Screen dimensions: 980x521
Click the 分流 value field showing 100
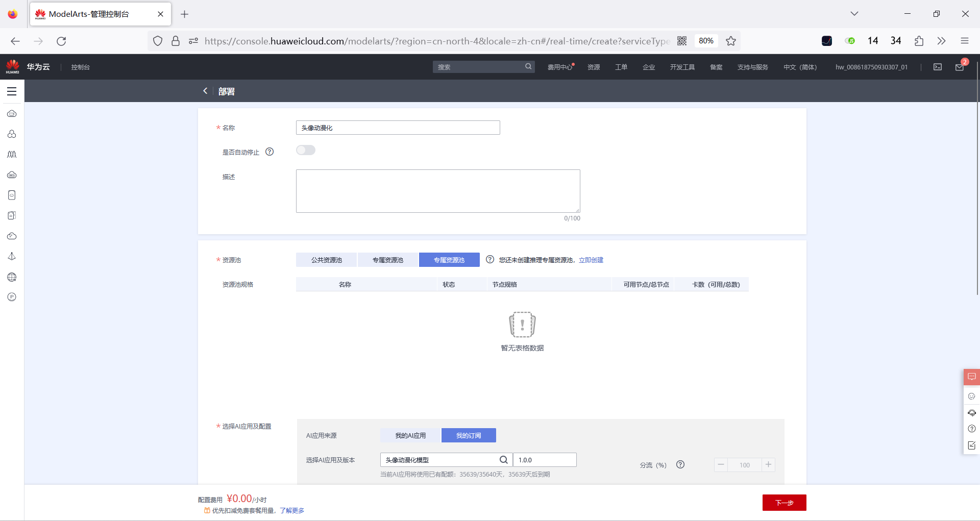[x=745, y=465]
